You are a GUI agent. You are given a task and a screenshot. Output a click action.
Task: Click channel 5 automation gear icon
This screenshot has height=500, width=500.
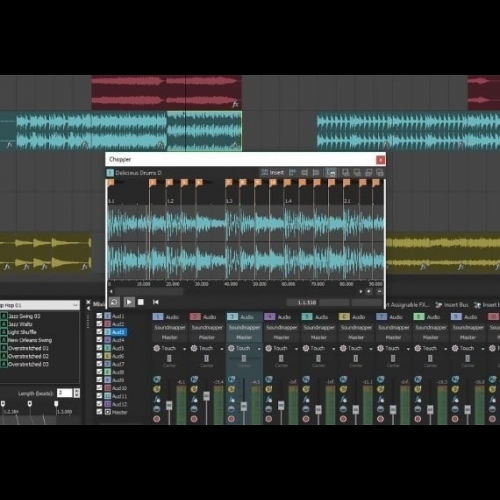pyautogui.click(x=306, y=348)
